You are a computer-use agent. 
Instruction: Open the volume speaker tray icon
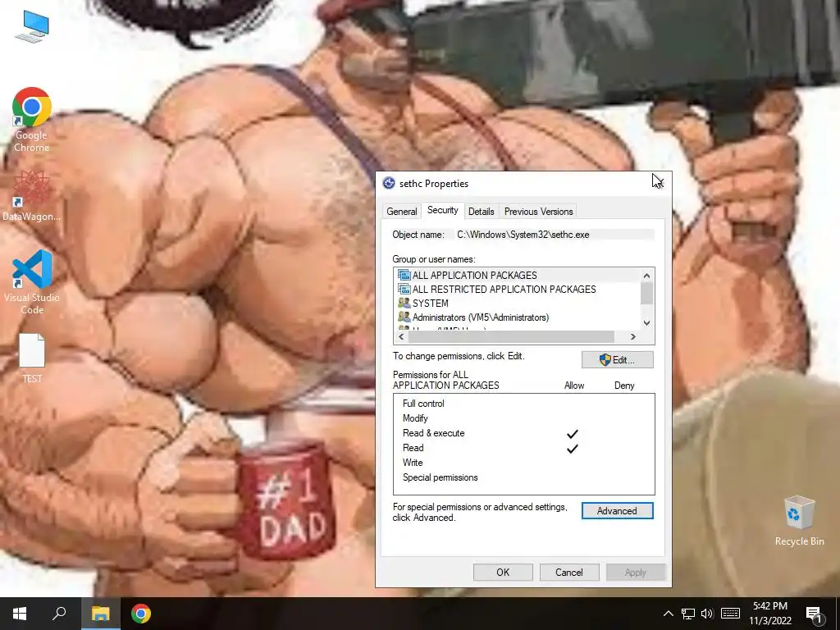tap(707, 614)
